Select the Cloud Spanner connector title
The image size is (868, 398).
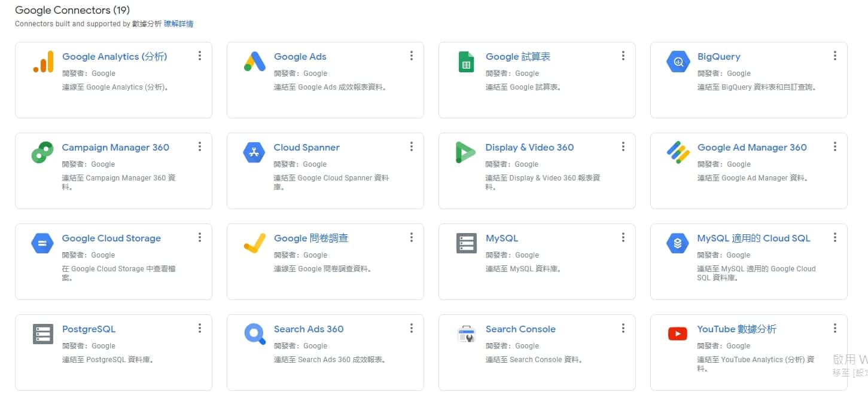307,148
